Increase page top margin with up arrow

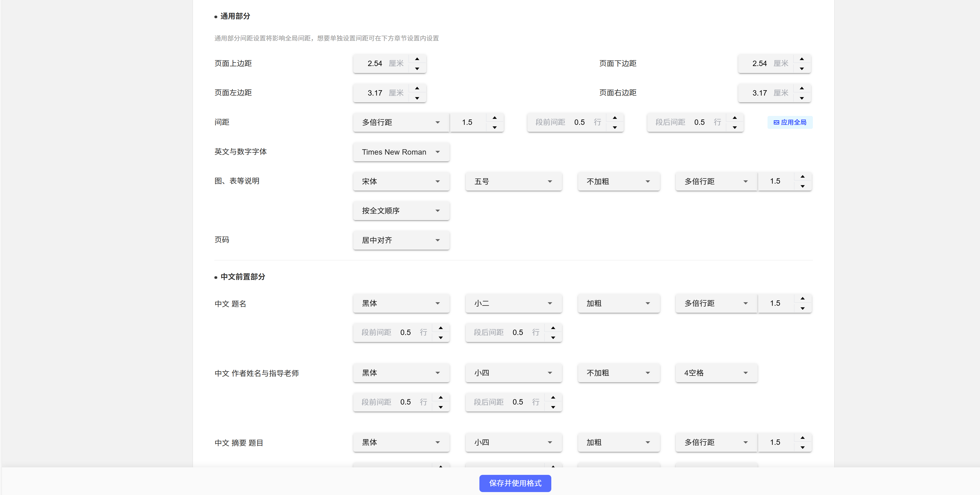pyautogui.click(x=417, y=59)
